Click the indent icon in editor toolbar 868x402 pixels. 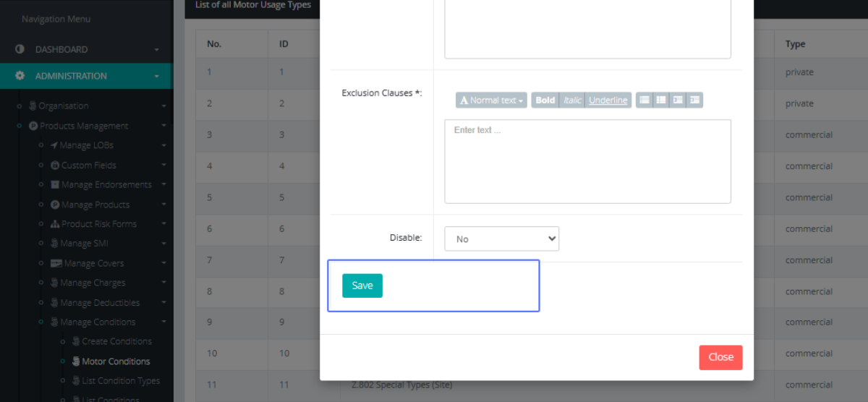[x=694, y=100]
